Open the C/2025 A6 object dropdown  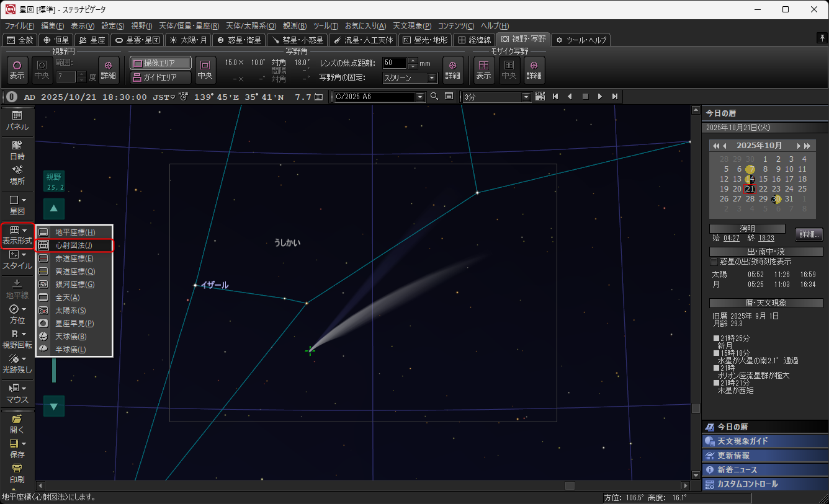click(x=420, y=97)
